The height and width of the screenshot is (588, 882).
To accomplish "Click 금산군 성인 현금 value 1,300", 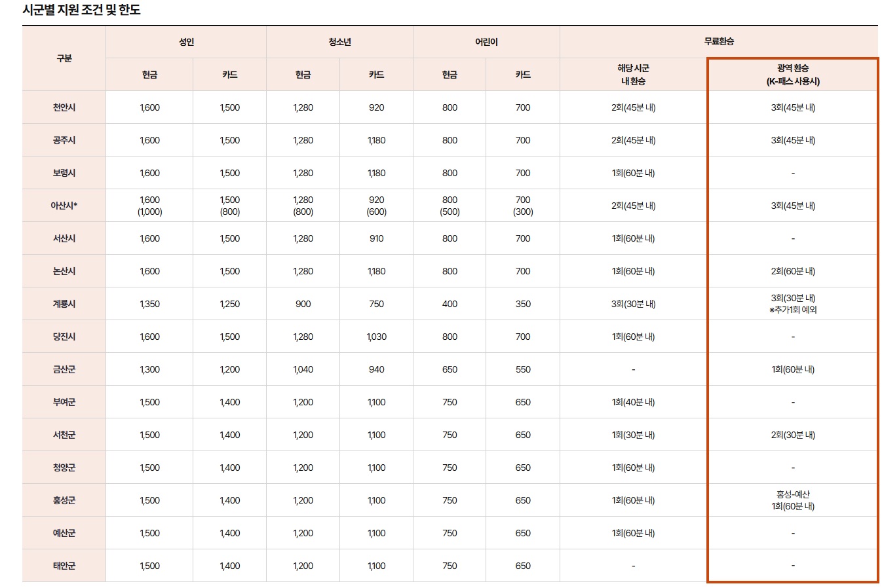I will click(149, 369).
